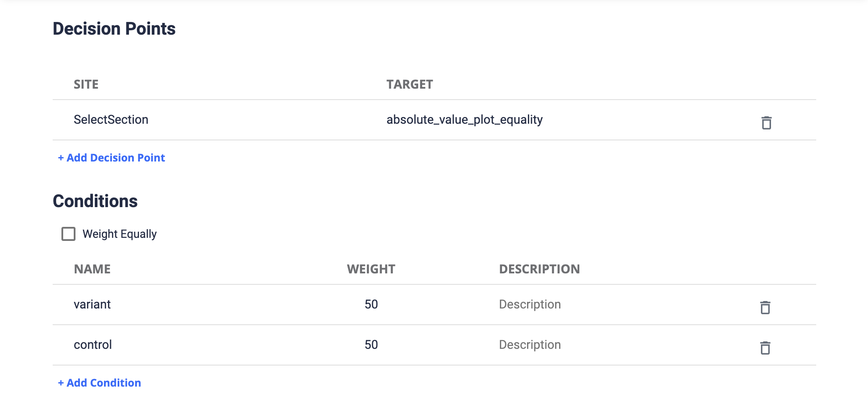
Task: Click the weight value 50 for variant
Action: [371, 304]
